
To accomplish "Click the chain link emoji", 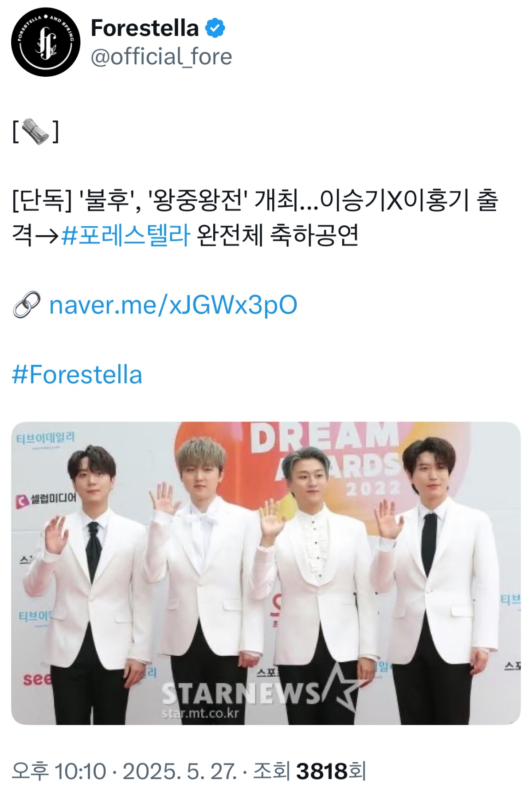I will click(27, 304).
